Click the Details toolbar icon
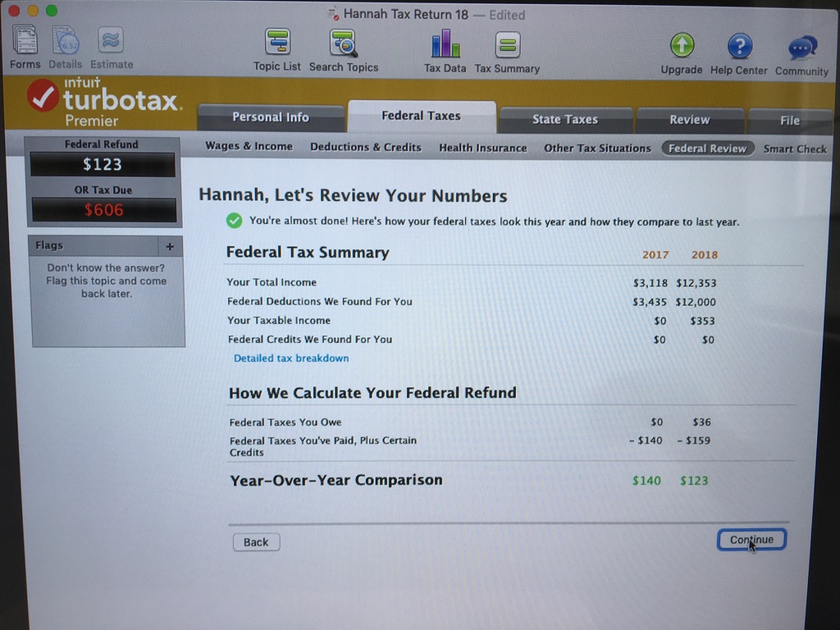This screenshot has height=630, width=840. tap(66, 41)
